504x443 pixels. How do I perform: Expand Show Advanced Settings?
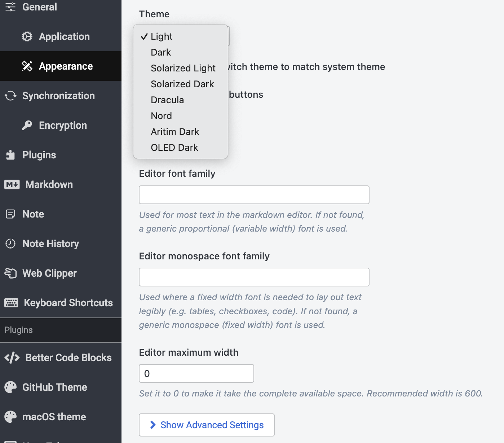[x=207, y=425]
